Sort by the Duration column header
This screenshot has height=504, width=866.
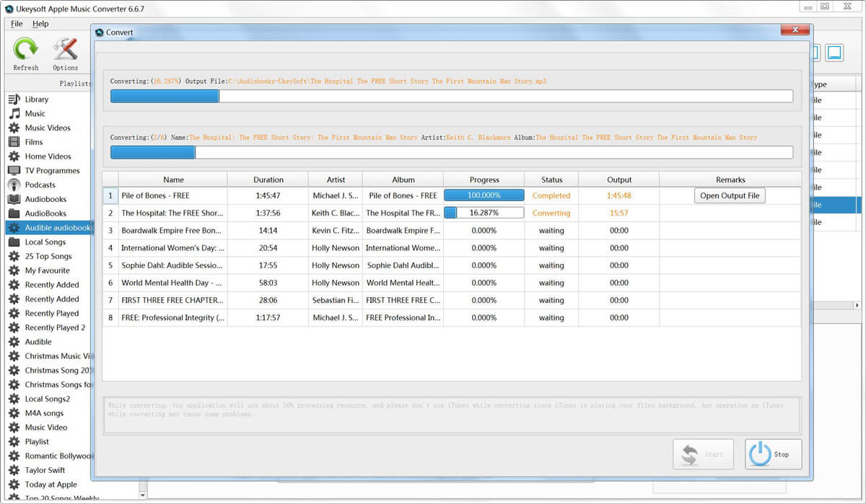pyautogui.click(x=268, y=180)
